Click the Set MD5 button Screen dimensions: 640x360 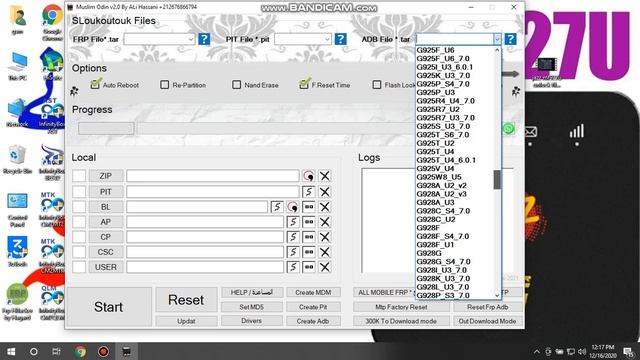point(251,307)
